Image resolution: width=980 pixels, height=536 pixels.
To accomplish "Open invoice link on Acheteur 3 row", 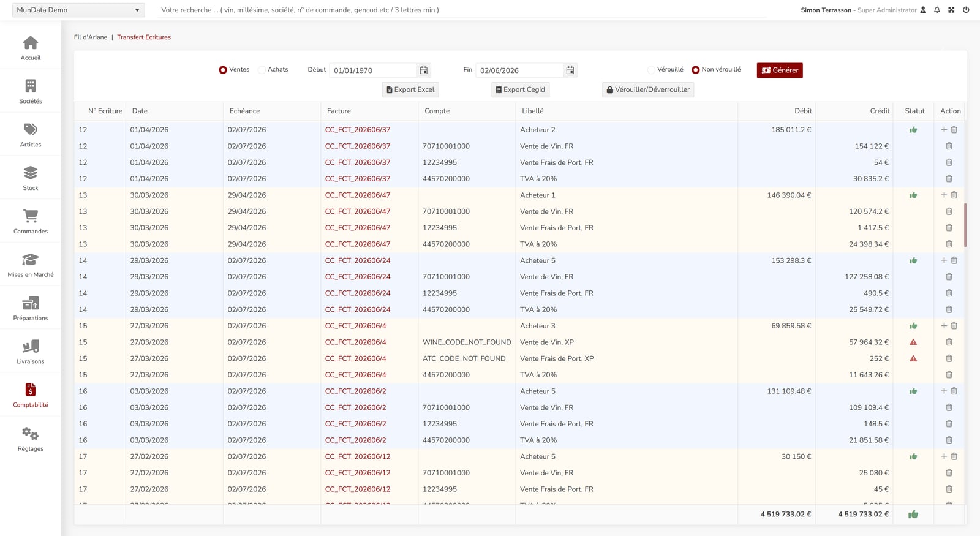I will (355, 326).
